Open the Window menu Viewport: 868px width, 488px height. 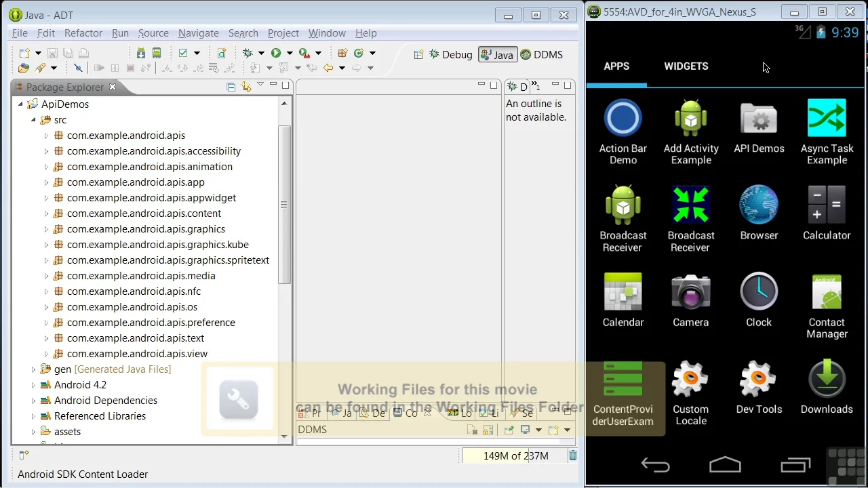click(327, 33)
